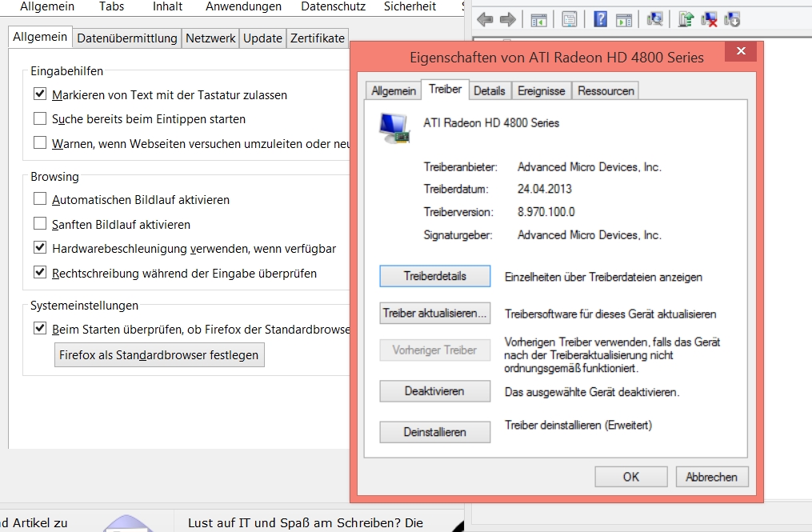Click the Forward arrow in Device Manager toolbar
Image resolution: width=812 pixels, height=532 pixels.
click(x=507, y=20)
